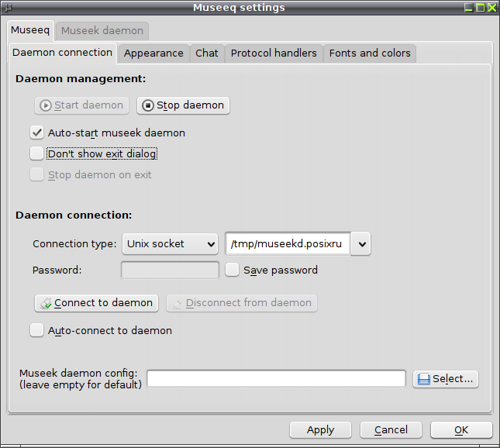Open the Connection type dropdown

click(x=170, y=244)
